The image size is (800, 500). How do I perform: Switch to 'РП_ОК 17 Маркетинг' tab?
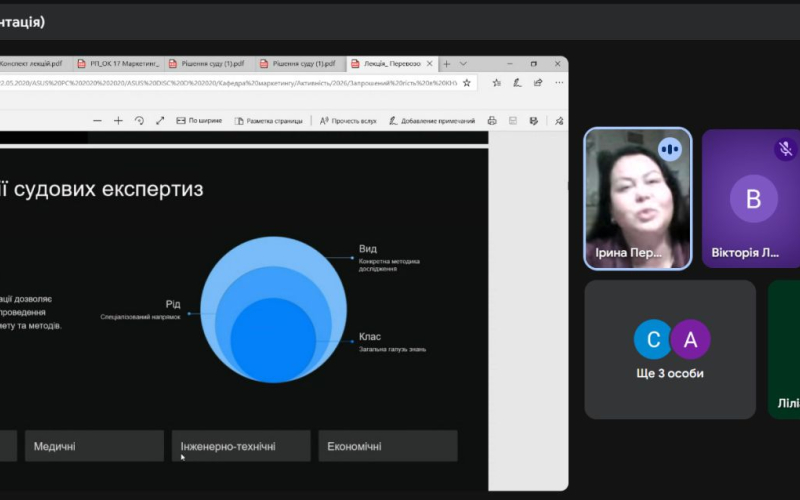pos(120,64)
